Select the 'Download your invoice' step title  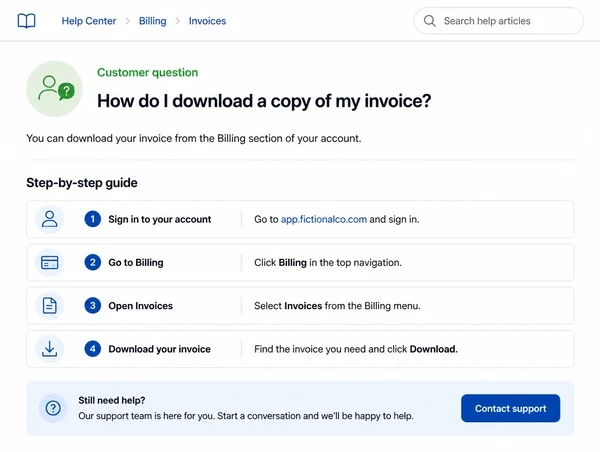160,349
